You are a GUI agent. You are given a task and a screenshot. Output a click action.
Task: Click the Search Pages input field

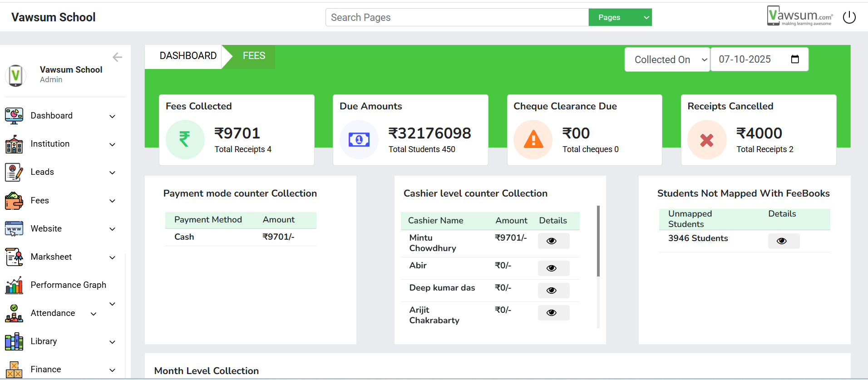457,17
